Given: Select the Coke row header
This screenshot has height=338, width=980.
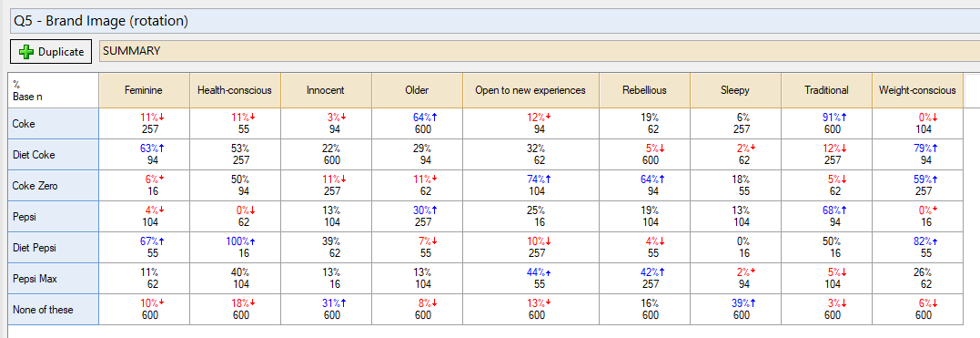Looking at the screenshot, I should coord(54,123).
